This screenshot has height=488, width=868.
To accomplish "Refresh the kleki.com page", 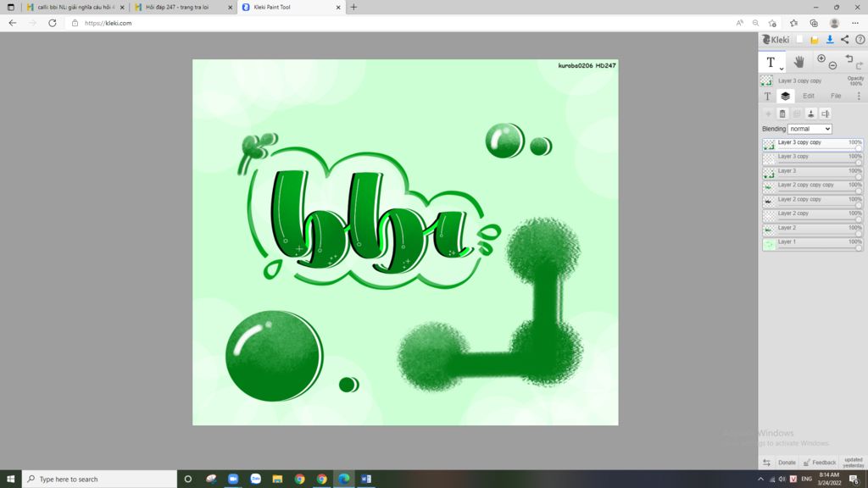I will (x=52, y=23).
